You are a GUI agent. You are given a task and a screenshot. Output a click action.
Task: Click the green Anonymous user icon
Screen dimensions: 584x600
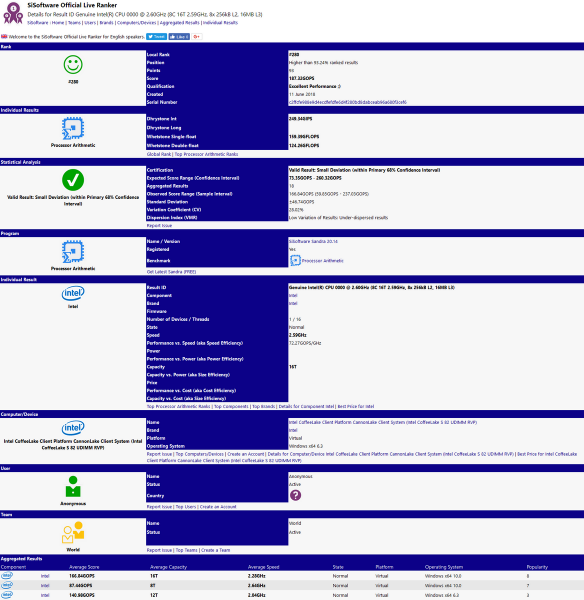pos(73,486)
